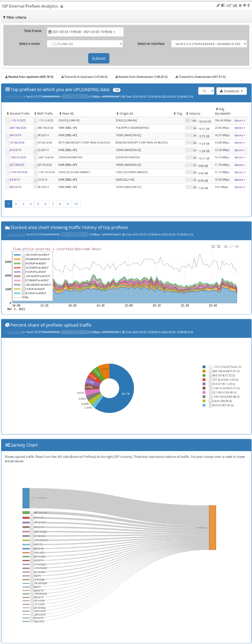Toggle TOTAL series in the chart legend
The height and width of the screenshot is (644, 252).
click(x=24, y=297)
